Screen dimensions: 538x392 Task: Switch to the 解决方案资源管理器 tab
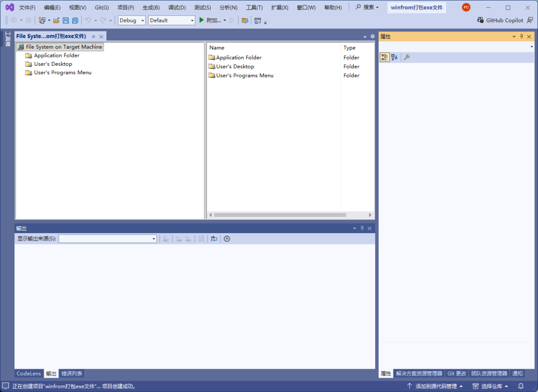[419, 374]
